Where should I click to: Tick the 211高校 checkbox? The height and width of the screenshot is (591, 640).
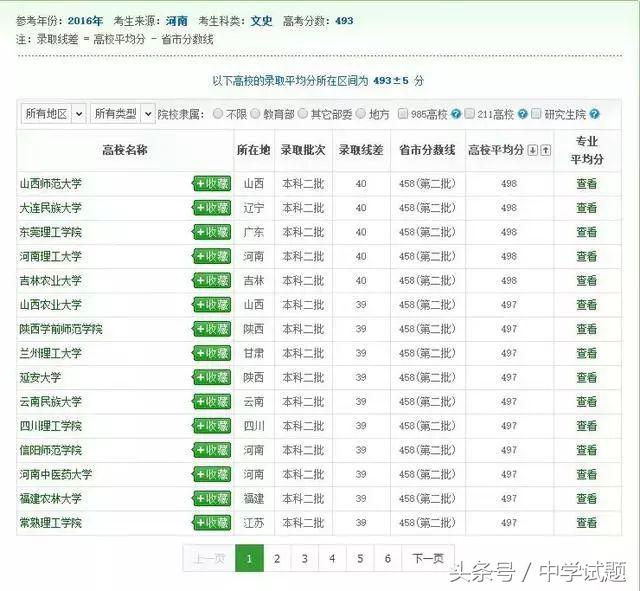(x=470, y=113)
